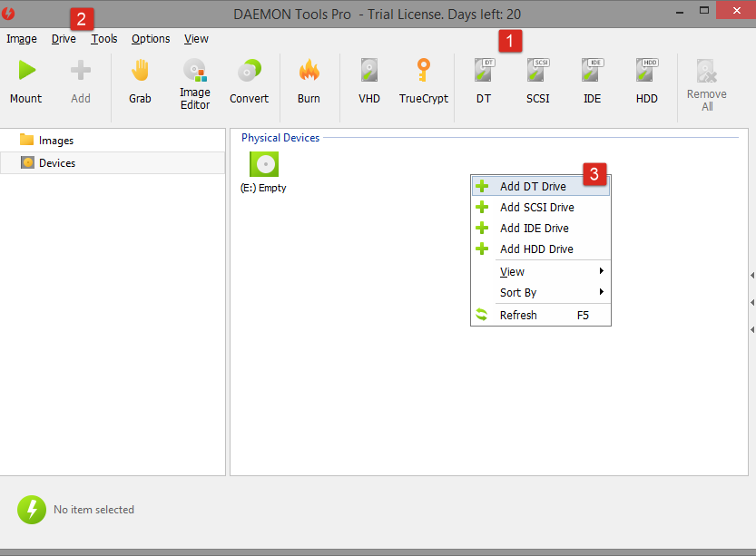This screenshot has height=556, width=756.
Task: Choose Add SCSI Drive from context menu
Action: [x=541, y=207]
